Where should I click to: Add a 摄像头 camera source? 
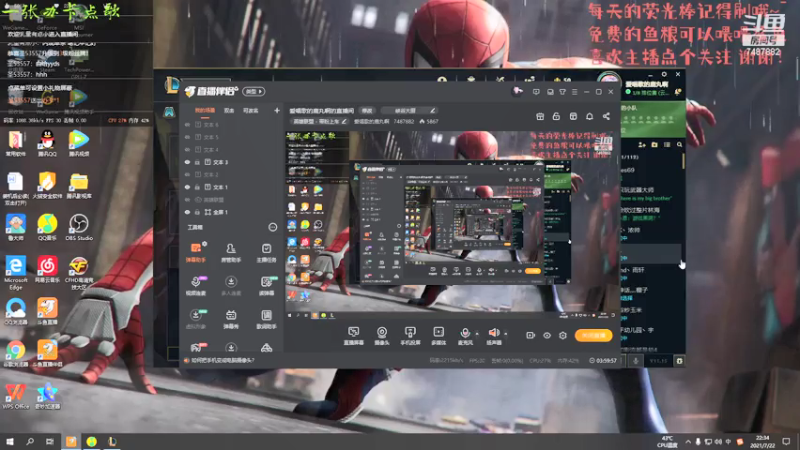[x=382, y=336]
